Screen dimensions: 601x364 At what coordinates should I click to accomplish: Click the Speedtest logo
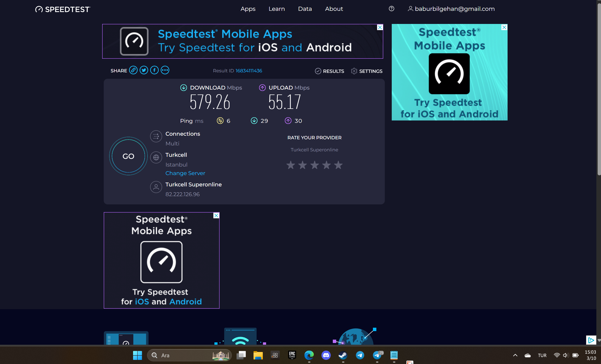click(63, 9)
